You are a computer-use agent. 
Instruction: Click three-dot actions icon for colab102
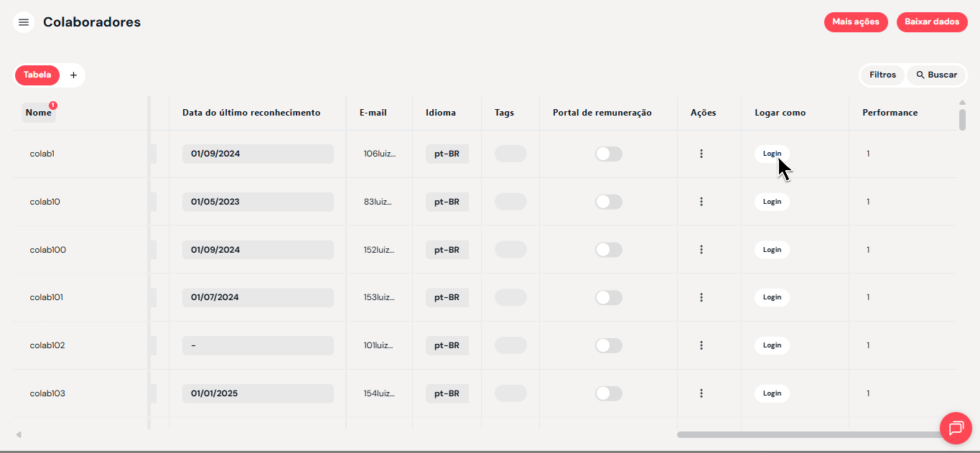click(x=701, y=345)
